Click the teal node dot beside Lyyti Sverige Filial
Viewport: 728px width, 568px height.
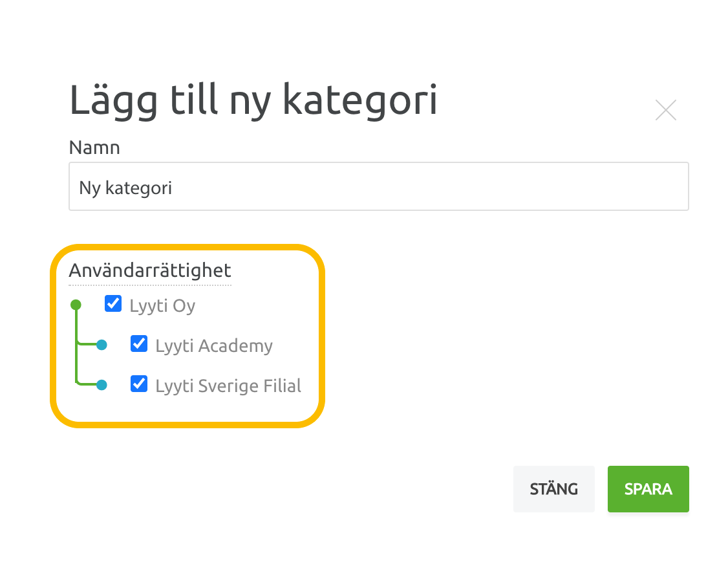click(102, 384)
